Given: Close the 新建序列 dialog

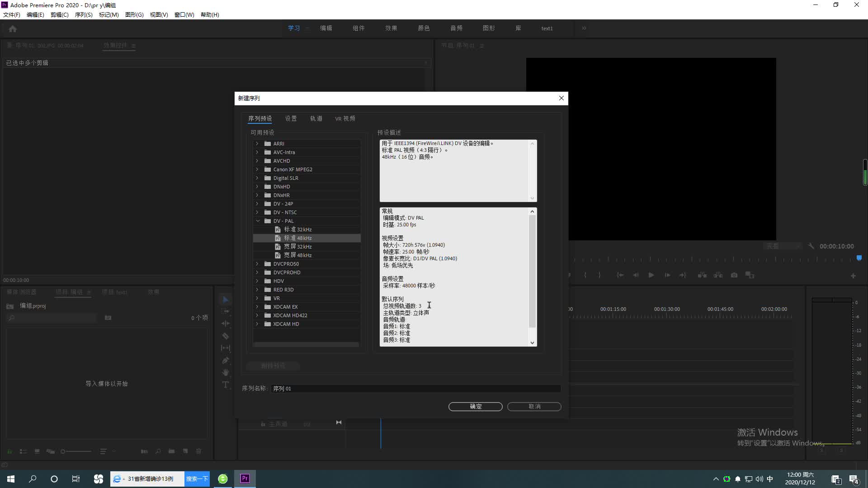Looking at the screenshot, I should tap(561, 98).
